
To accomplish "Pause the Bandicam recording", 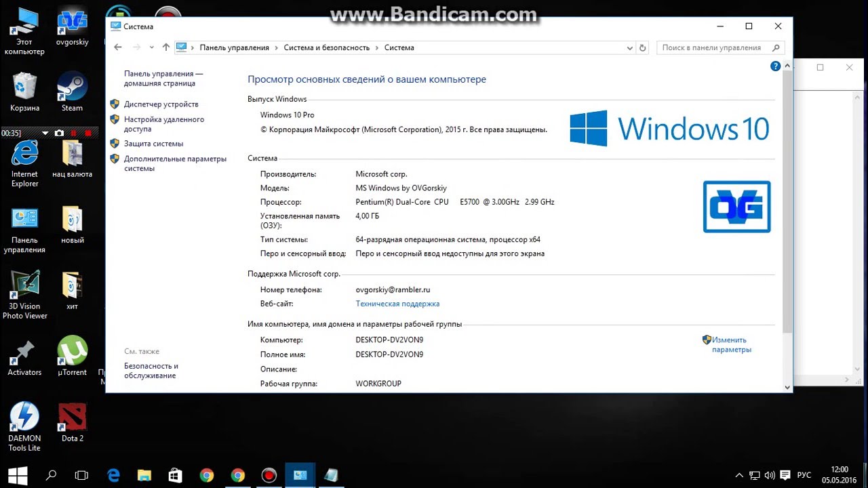I will tap(73, 133).
